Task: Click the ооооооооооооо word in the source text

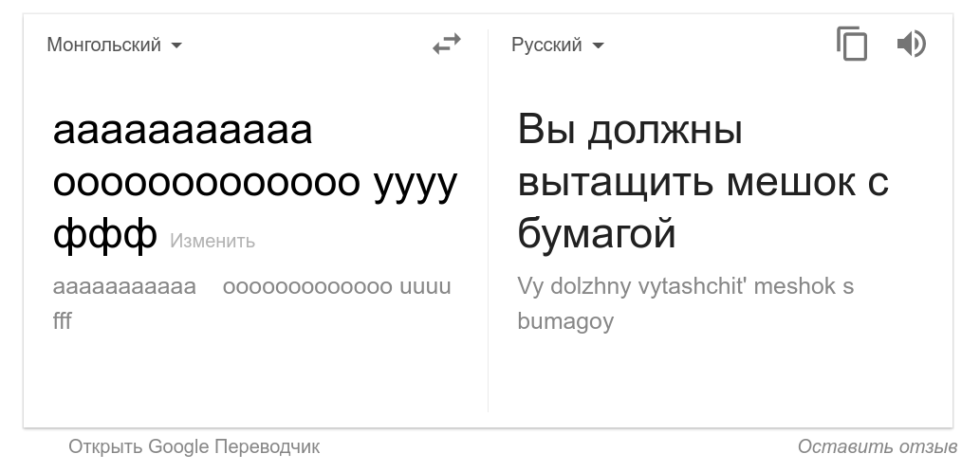Action: pyautogui.click(x=207, y=182)
